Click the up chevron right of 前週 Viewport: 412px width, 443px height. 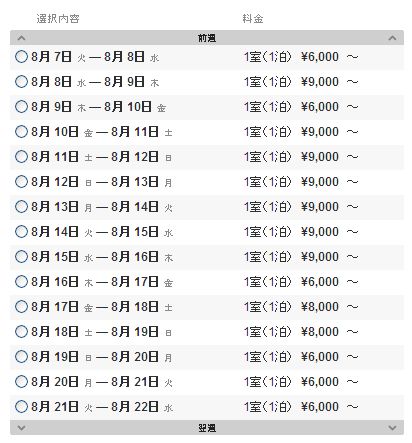tap(392, 38)
